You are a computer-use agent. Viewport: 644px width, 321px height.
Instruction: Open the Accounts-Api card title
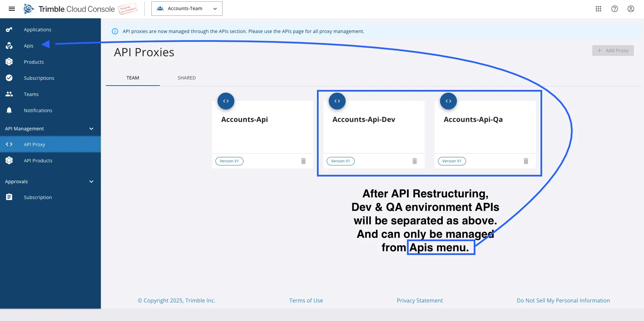pyautogui.click(x=244, y=120)
